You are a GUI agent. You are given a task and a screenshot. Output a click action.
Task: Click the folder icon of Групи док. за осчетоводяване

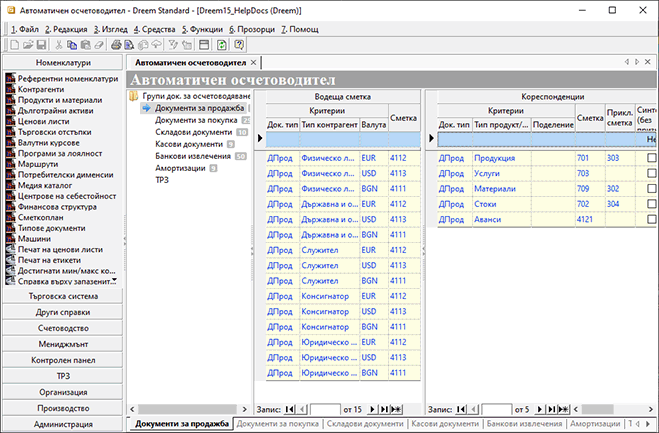click(134, 96)
